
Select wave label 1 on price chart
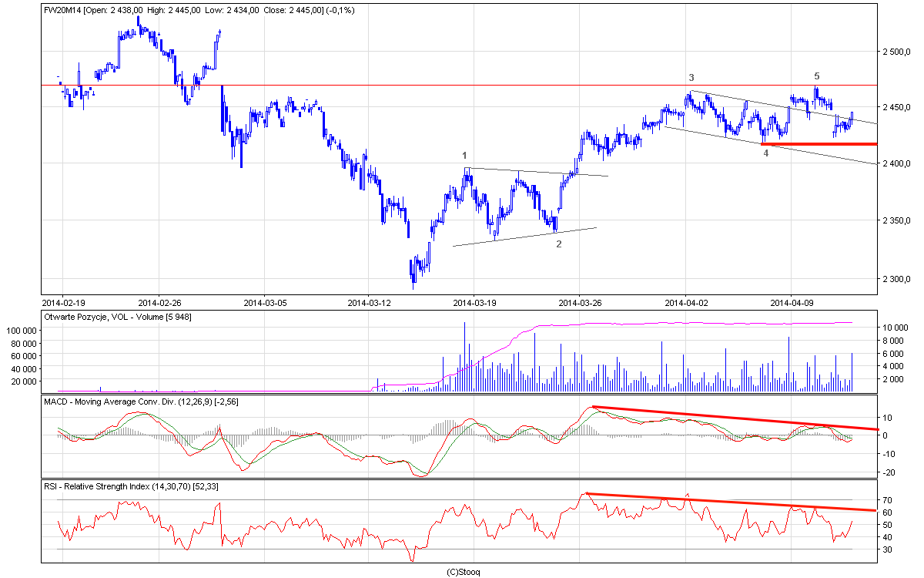(464, 156)
